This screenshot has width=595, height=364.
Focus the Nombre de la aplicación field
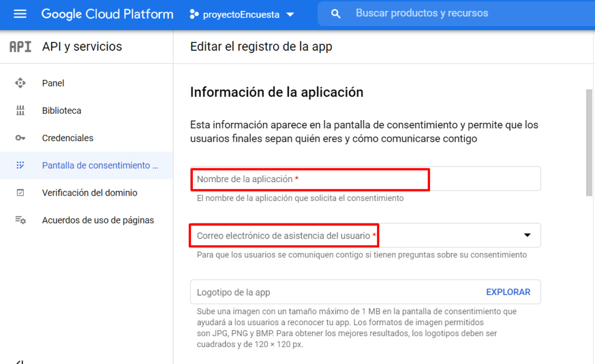click(x=365, y=179)
